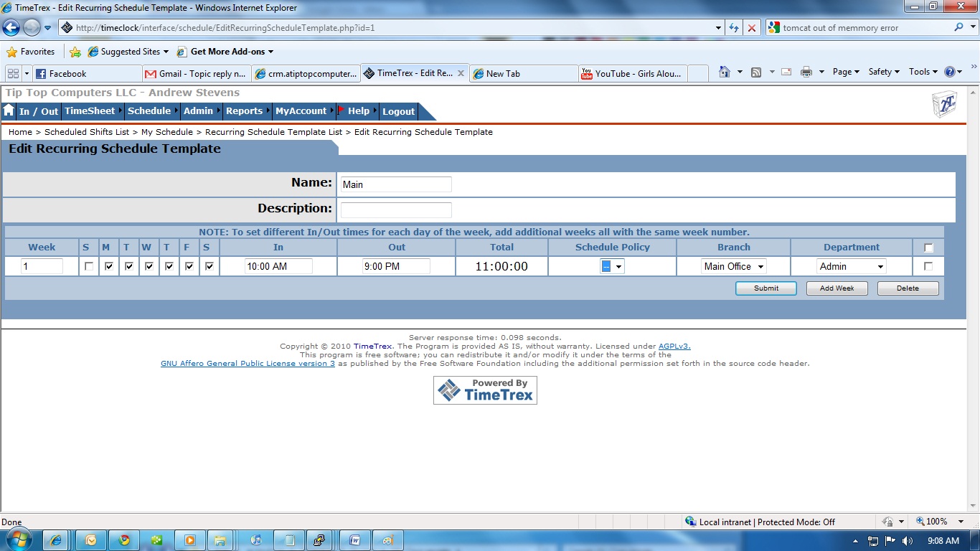The height and width of the screenshot is (551, 980).
Task: Open the Reports menu in navigation bar
Action: click(x=244, y=111)
